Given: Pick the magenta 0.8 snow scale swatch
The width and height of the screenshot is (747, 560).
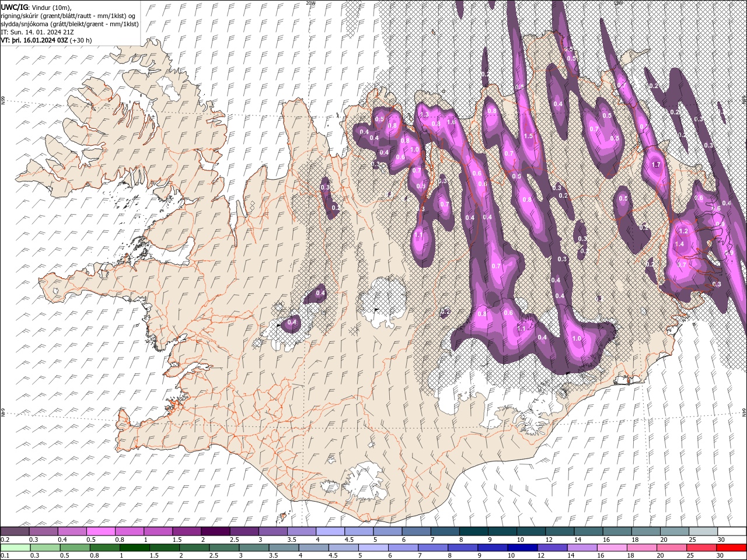Looking at the screenshot, I should [x=129, y=531].
